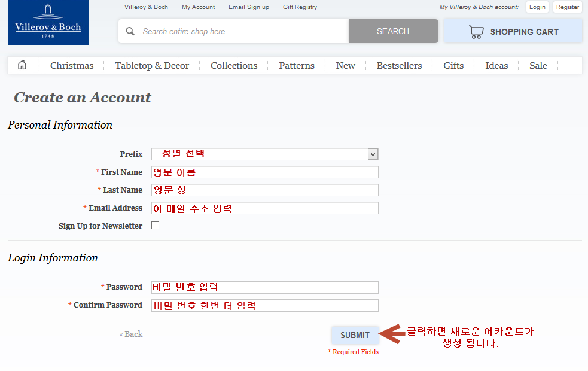Open the Email Sign up link
Screen dimensions: 588x371
click(249, 7)
